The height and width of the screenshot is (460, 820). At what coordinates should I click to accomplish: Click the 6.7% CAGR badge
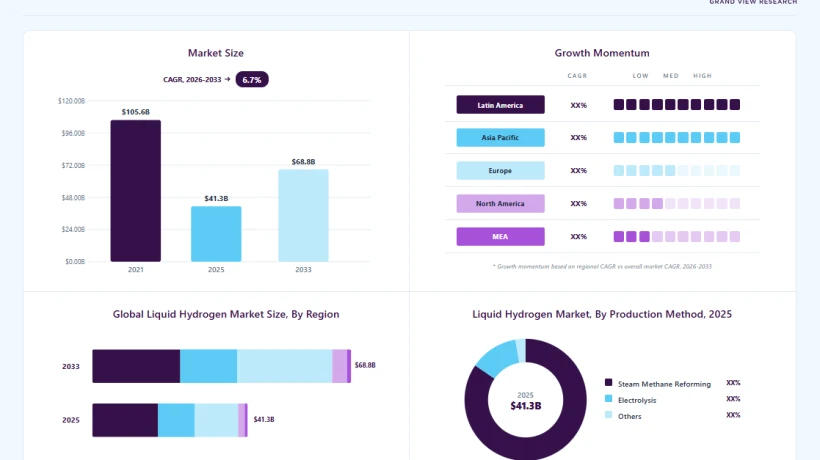[252, 79]
